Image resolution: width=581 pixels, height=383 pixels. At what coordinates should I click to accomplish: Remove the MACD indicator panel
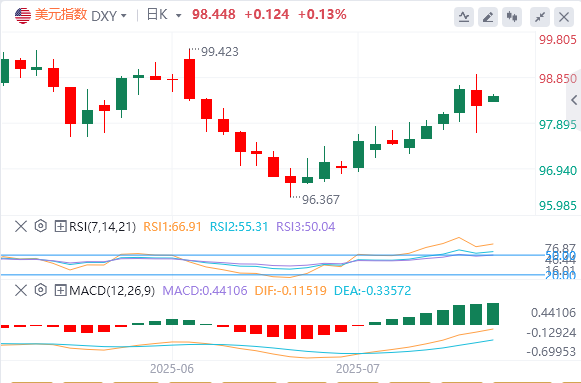point(21,290)
